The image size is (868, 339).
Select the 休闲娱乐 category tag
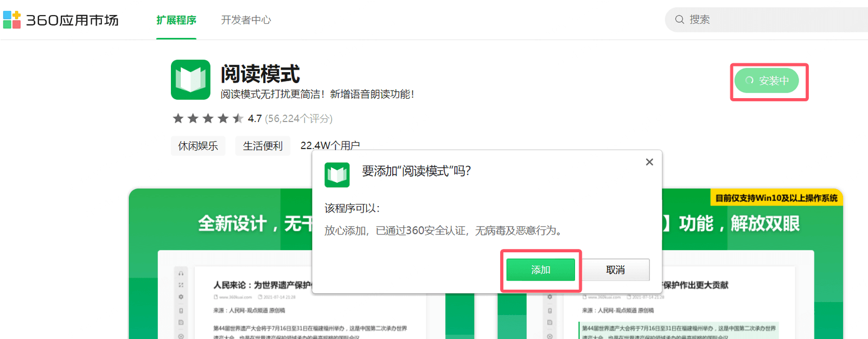coord(198,146)
